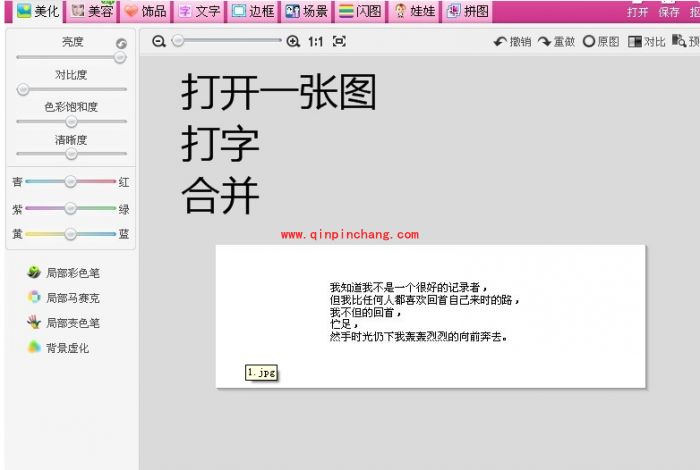700x470 pixels.
Task: Redo with the 重做 button
Action: [x=556, y=42]
